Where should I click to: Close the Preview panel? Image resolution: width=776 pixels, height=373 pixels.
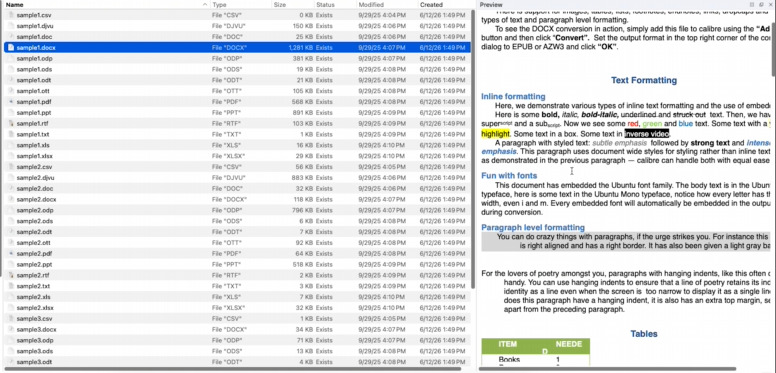[771, 4]
